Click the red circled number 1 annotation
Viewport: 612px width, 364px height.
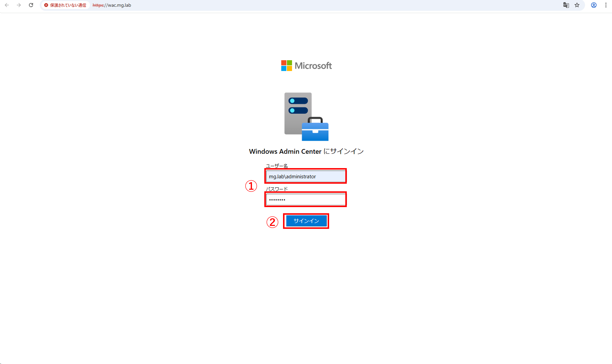coord(251,186)
